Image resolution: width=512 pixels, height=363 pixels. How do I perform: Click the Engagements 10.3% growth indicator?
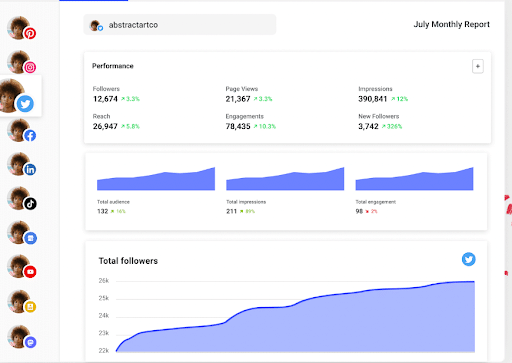point(265,126)
